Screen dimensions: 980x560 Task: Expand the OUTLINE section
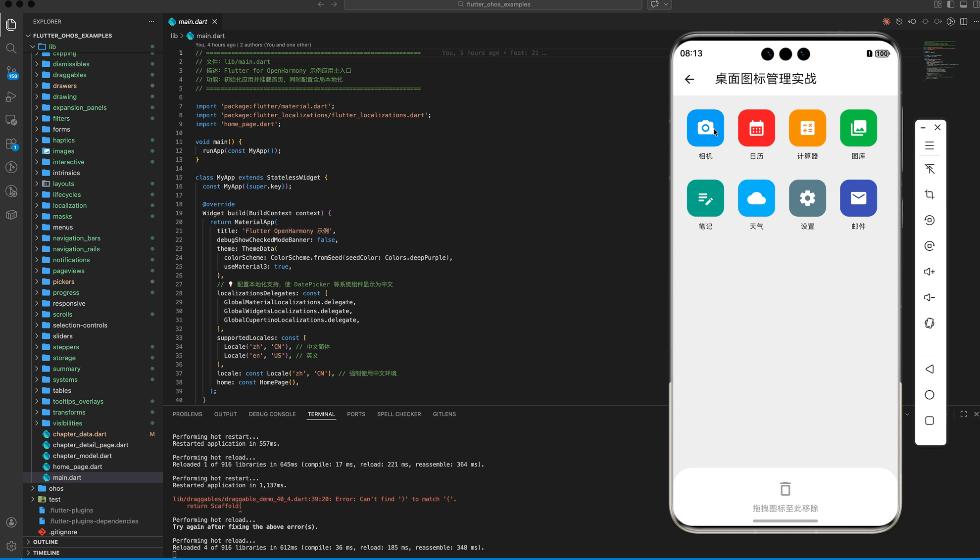45,542
